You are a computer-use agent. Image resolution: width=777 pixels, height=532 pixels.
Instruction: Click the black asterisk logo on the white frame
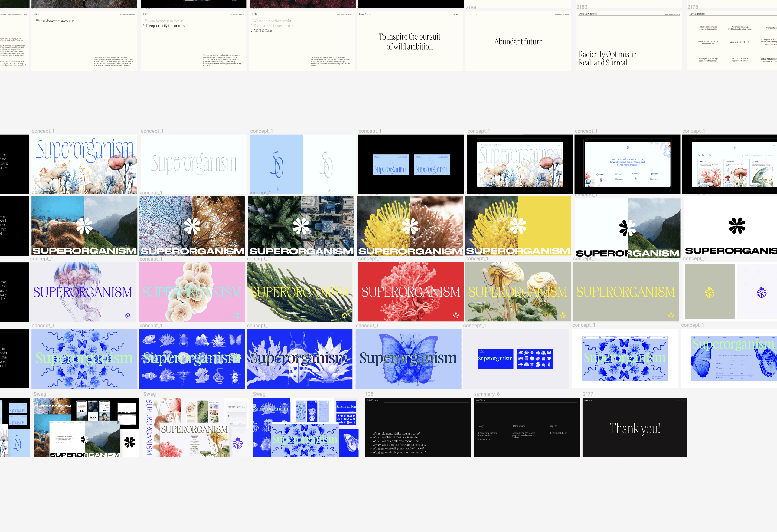[x=737, y=226]
